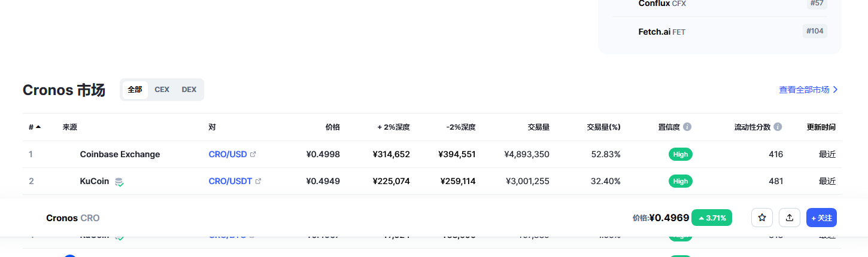This screenshot has width=868, height=257.
Task: Click the 流动性分数 column header text
Action: click(x=752, y=127)
